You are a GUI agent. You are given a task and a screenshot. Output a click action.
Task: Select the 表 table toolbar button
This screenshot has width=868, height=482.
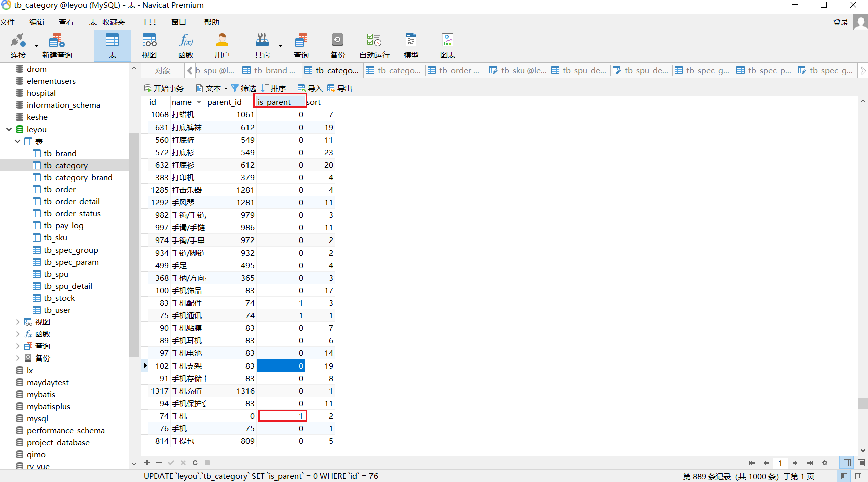tap(112, 46)
